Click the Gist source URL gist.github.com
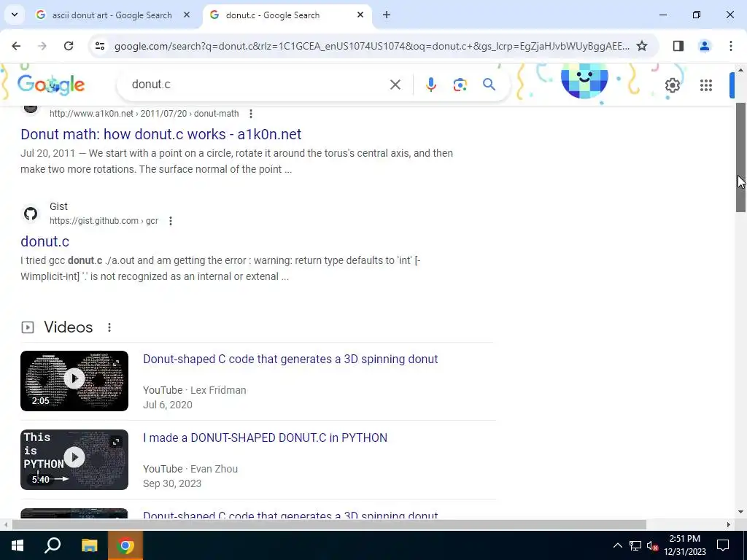747x560 pixels. coord(104,220)
